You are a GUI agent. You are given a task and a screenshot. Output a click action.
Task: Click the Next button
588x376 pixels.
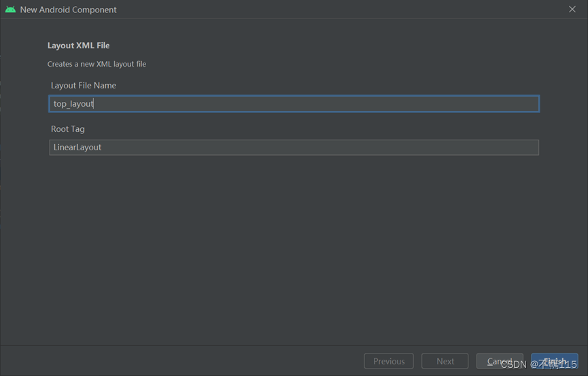click(x=445, y=361)
